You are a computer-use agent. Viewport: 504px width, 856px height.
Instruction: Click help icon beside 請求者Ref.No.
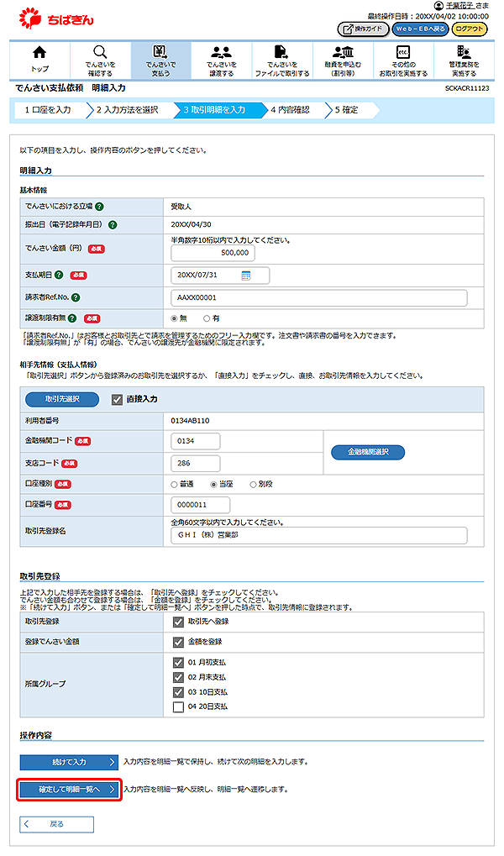click(76, 297)
